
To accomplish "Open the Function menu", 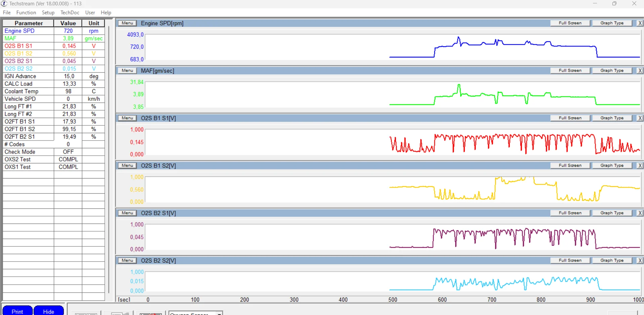I will pos(26,12).
